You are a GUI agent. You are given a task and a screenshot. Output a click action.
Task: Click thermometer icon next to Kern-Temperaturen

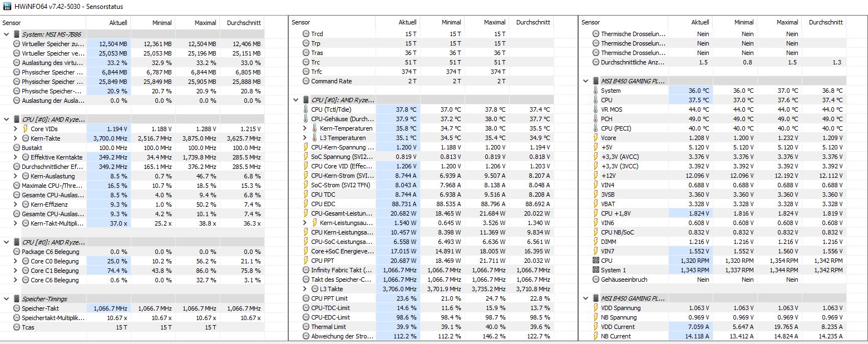[x=314, y=128]
